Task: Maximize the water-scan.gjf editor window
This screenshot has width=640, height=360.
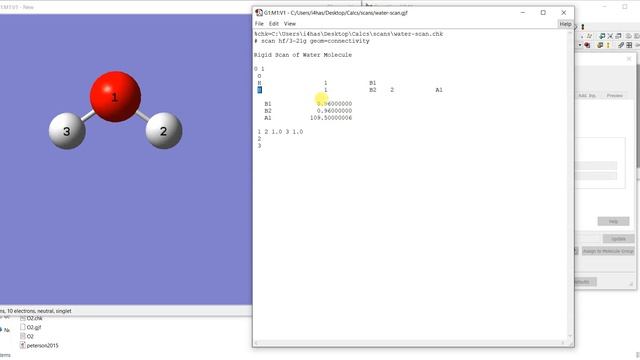Action: [543, 13]
